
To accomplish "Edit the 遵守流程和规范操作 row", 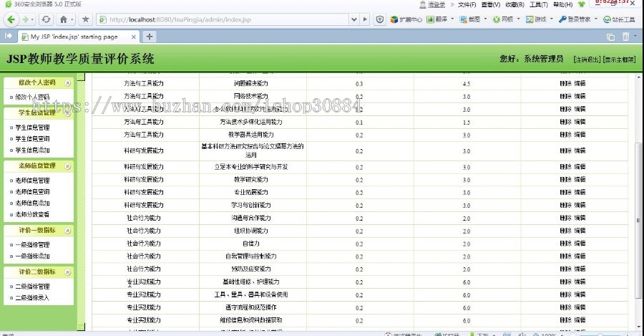I will 580,307.
